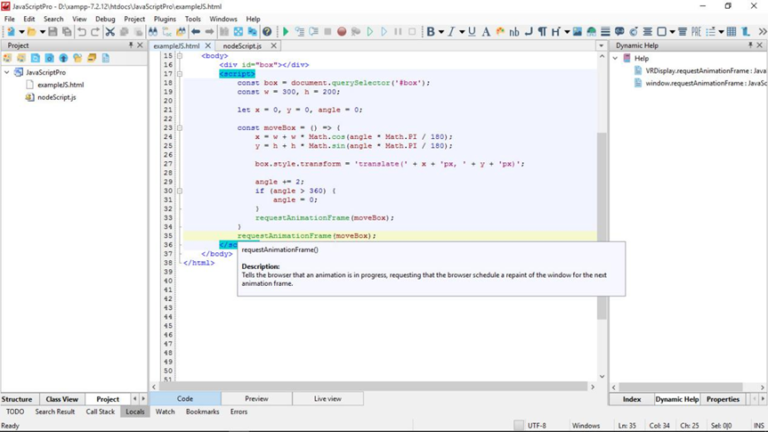Click the Bold formatting icon
The height and width of the screenshot is (432, 768).
pyautogui.click(x=431, y=32)
